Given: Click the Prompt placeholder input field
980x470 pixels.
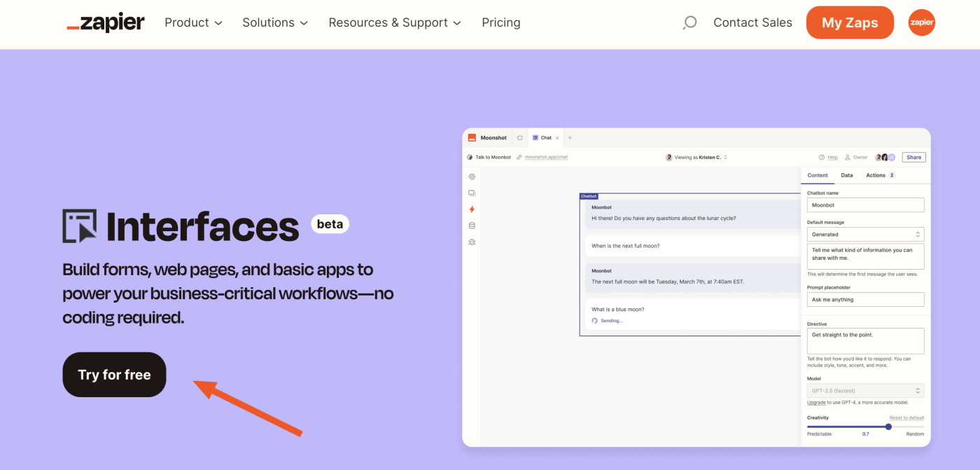Looking at the screenshot, I should 865,299.
